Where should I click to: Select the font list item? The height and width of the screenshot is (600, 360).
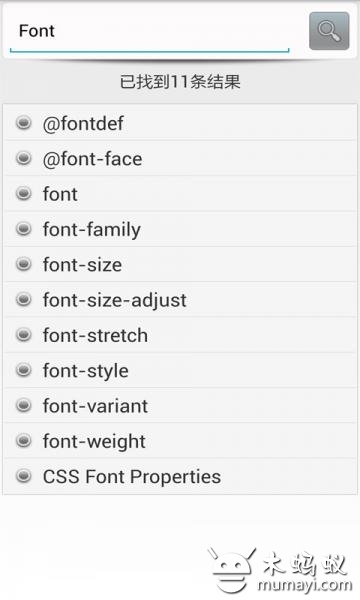(180, 194)
